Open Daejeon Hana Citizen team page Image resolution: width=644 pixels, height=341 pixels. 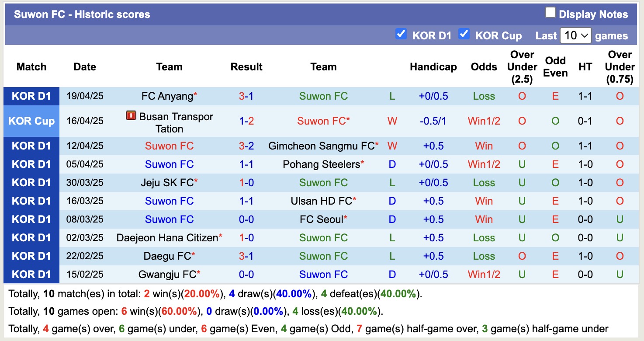tap(166, 237)
